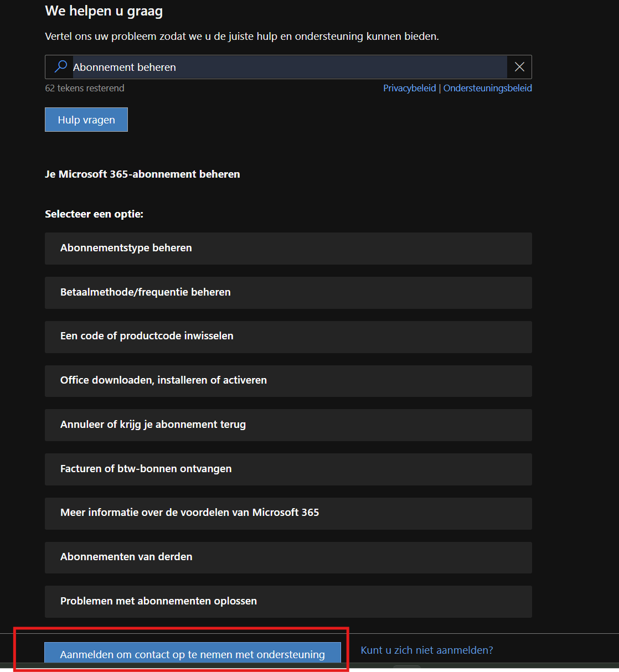Choose 'Problemen met abonnementen oplossen'
619x672 pixels.
[x=288, y=601]
